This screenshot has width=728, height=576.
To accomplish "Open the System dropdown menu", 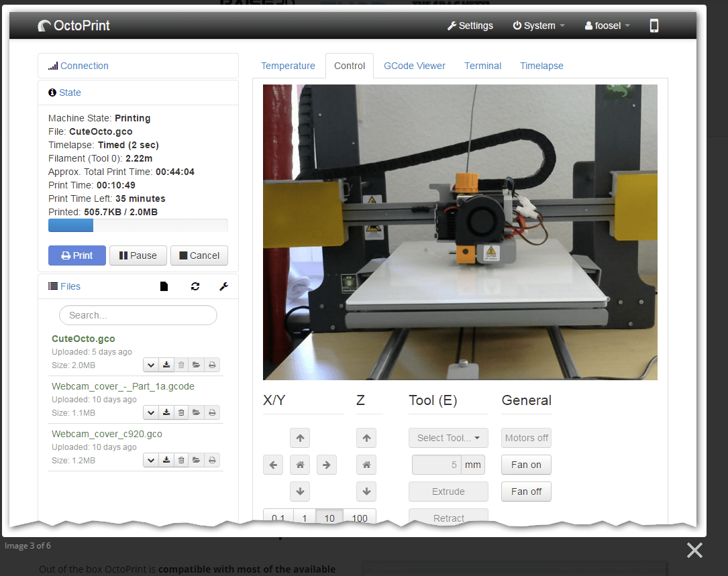I will point(539,25).
